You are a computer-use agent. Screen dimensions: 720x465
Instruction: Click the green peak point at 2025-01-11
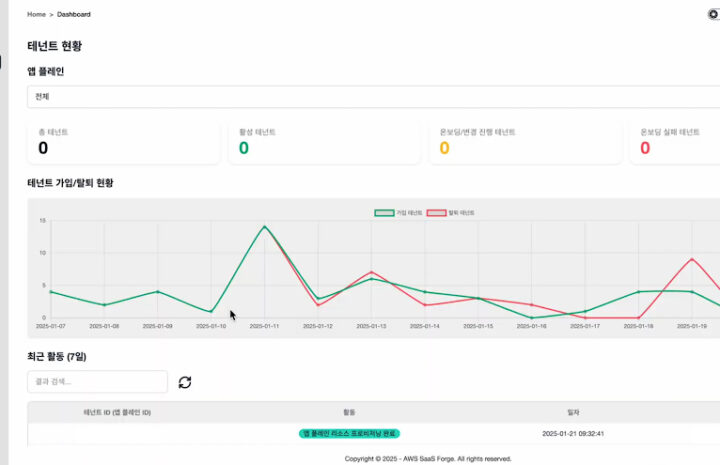tap(264, 226)
